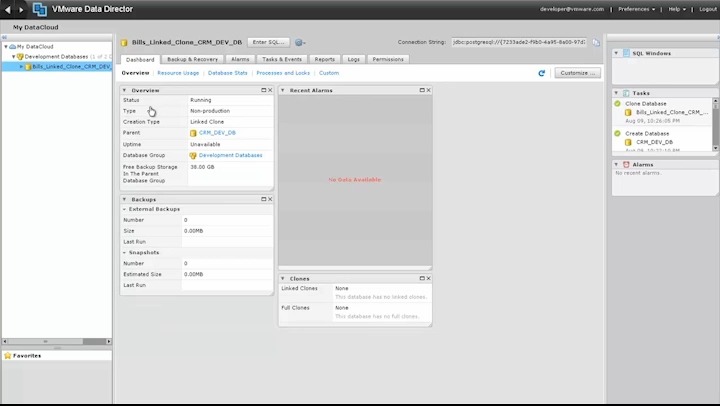Viewport: 720px width, 406px height.
Task: Open the Processes and Locks view
Action: (283, 73)
